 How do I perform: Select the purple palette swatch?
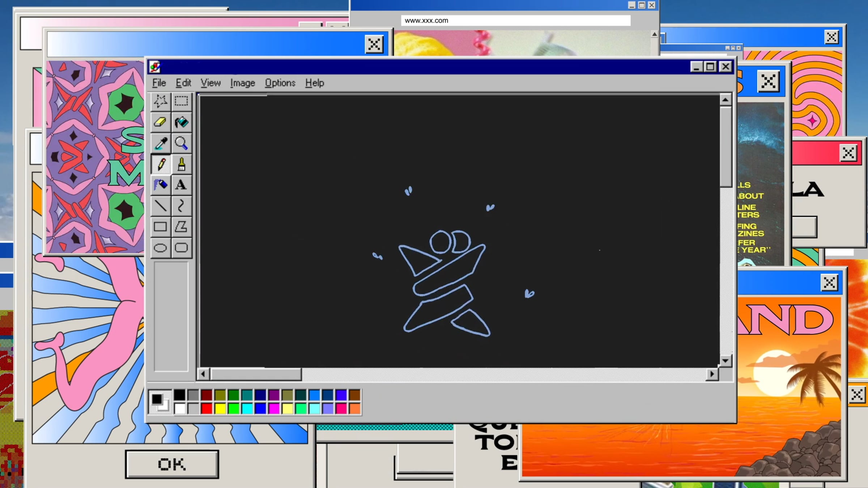coord(274,395)
